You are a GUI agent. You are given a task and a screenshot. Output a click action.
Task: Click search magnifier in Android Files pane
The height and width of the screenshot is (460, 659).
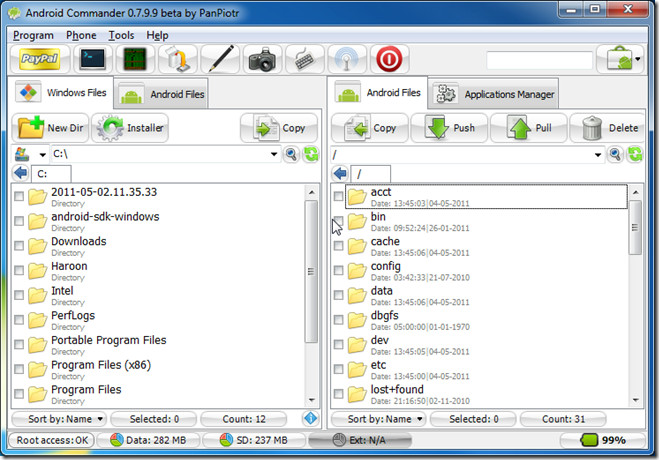tap(615, 154)
